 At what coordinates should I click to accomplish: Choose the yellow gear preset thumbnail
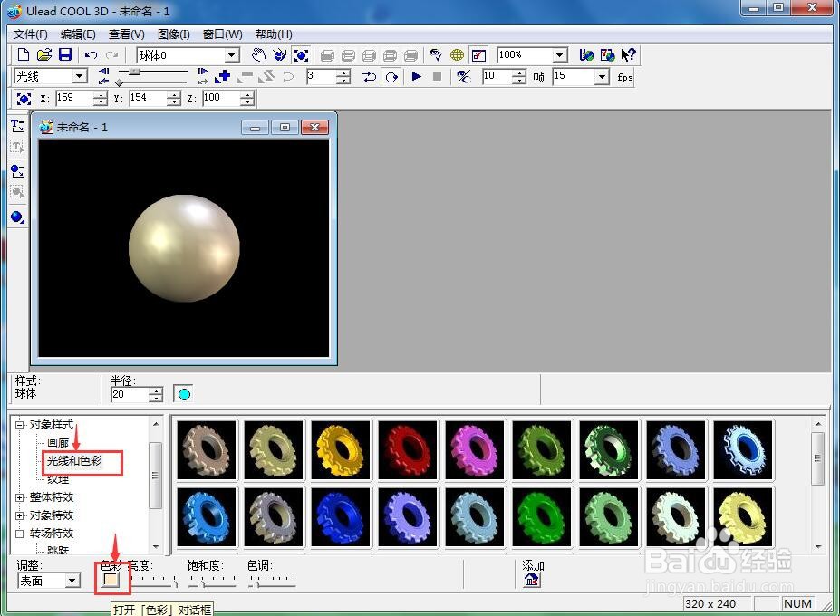[x=340, y=450]
